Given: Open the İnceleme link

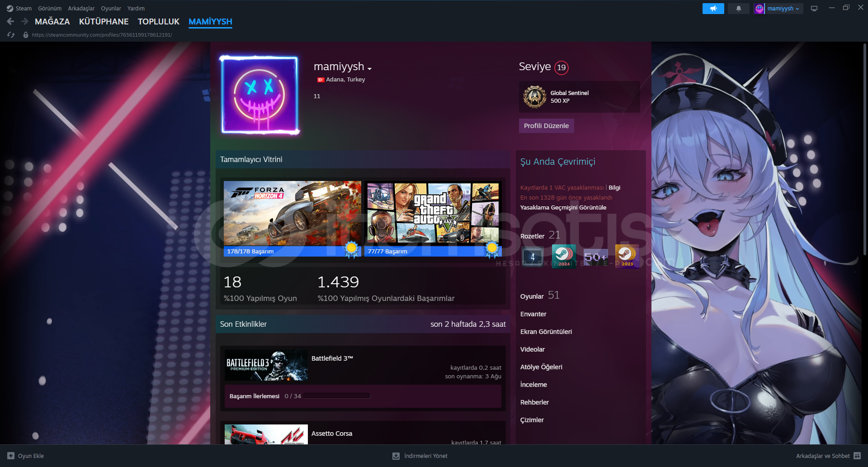Looking at the screenshot, I should point(533,385).
